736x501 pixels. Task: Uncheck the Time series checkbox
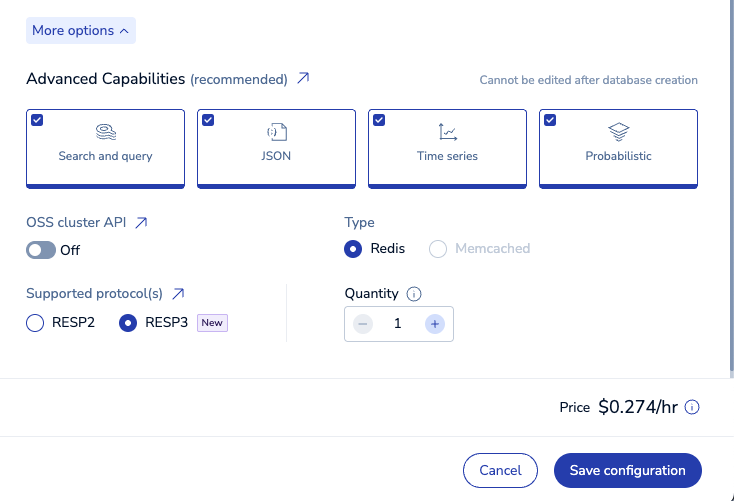coord(379,120)
